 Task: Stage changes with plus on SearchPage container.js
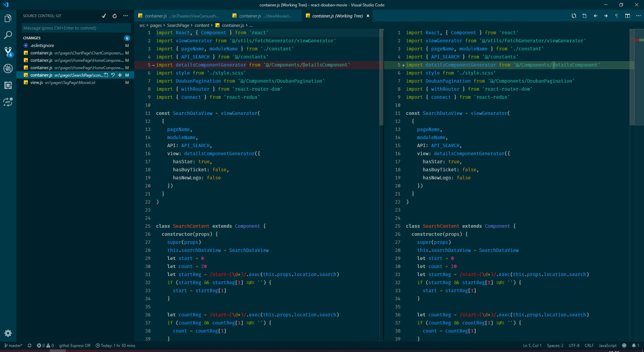(x=120, y=75)
